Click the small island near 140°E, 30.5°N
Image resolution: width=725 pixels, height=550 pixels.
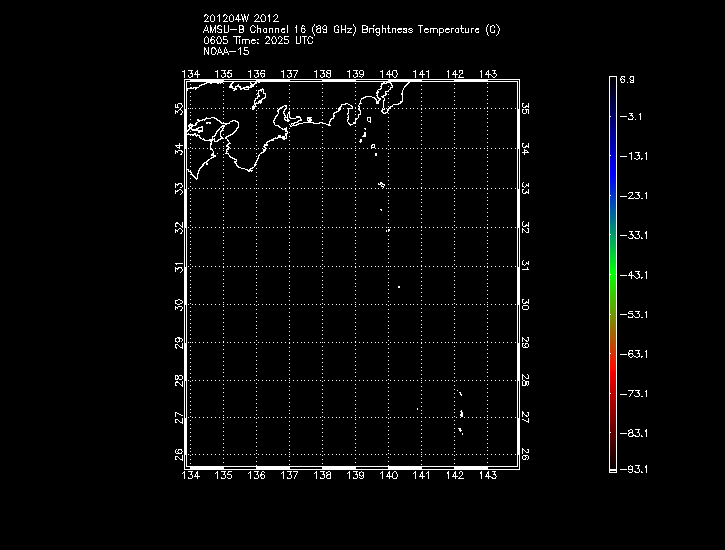point(398,287)
